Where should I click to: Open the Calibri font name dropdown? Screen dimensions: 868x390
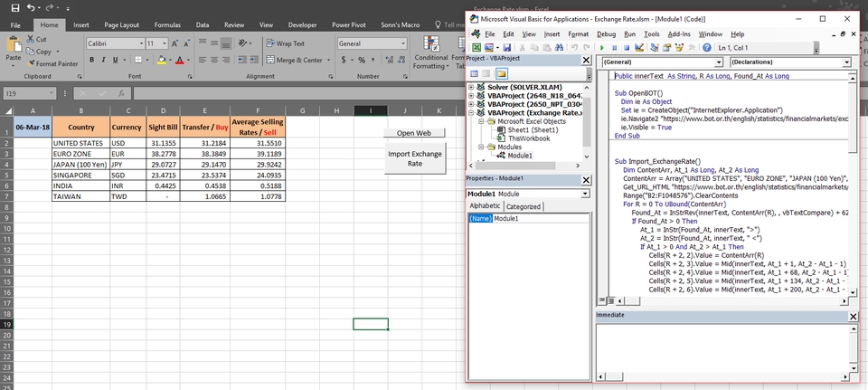[x=141, y=43]
